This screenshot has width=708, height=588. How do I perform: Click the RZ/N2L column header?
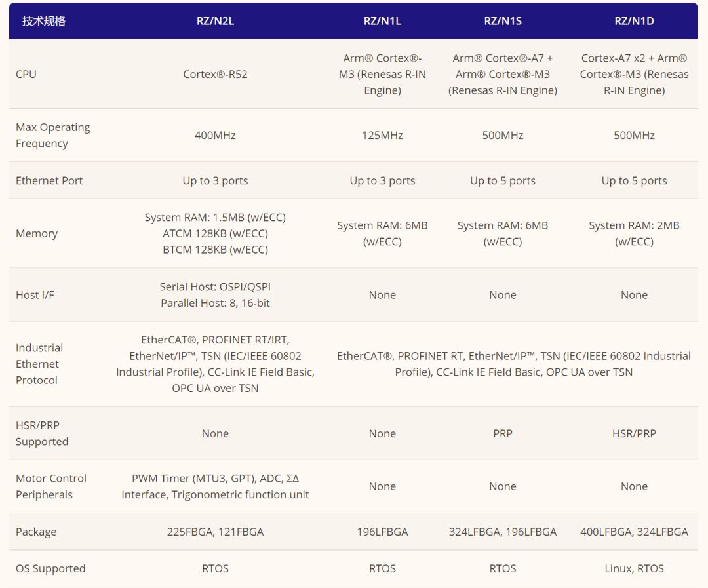click(215, 21)
